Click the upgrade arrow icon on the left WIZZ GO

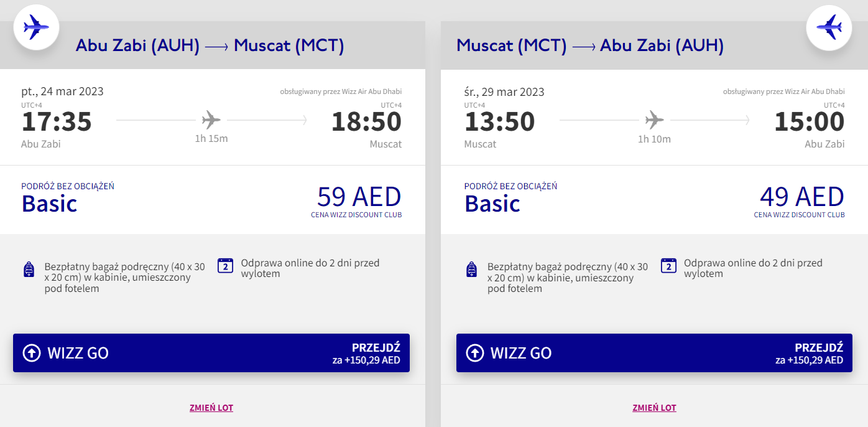click(31, 353)
